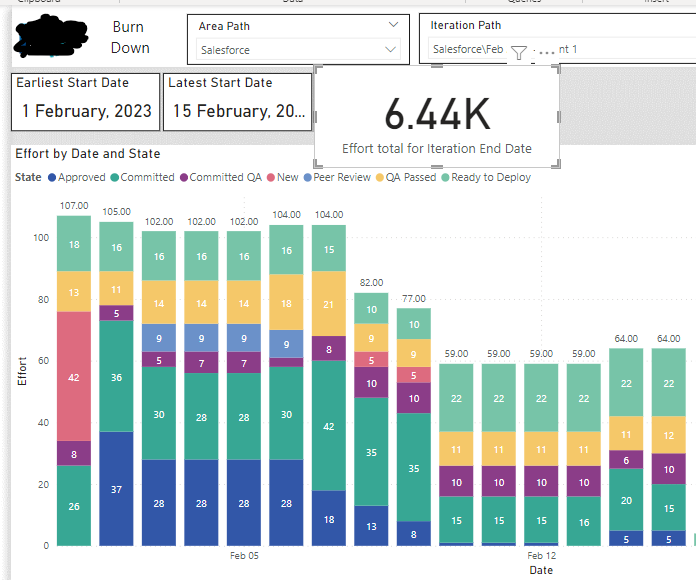The height and width of the screenshot is (580, 696).
Task: Select the Committed segment labeled 26 in 107.00 bar
Action: (74, 506)
